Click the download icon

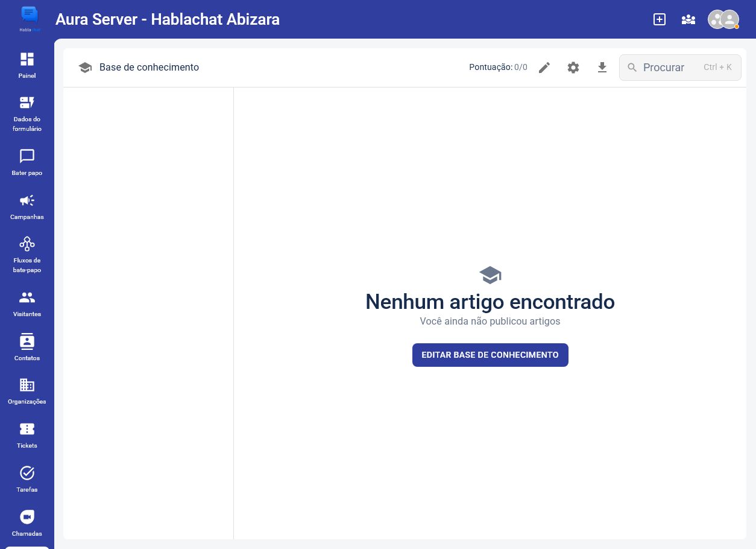602,68
